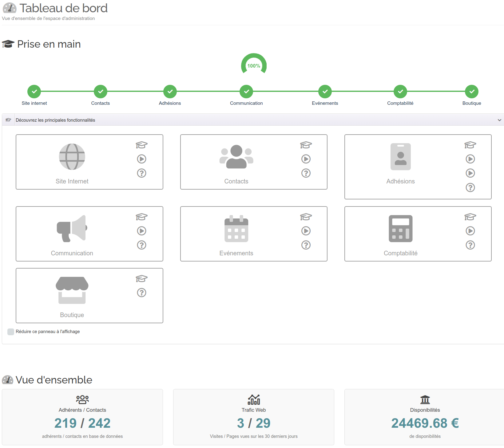Screen dimensions: 504x448
Task: Open the Site Internet help question mark
Action: pyautogui.click(x=141, y=173)
